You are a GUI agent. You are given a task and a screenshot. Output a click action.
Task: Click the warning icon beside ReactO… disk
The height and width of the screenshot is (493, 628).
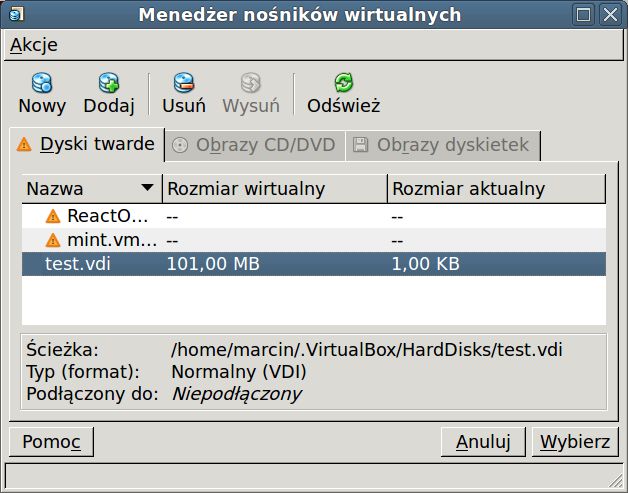click(53, 216)
